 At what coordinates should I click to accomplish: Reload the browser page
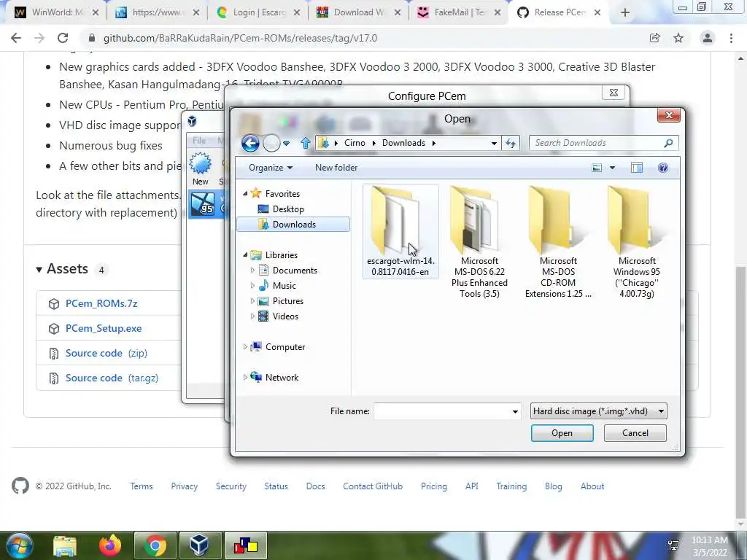tap(63, 38)
